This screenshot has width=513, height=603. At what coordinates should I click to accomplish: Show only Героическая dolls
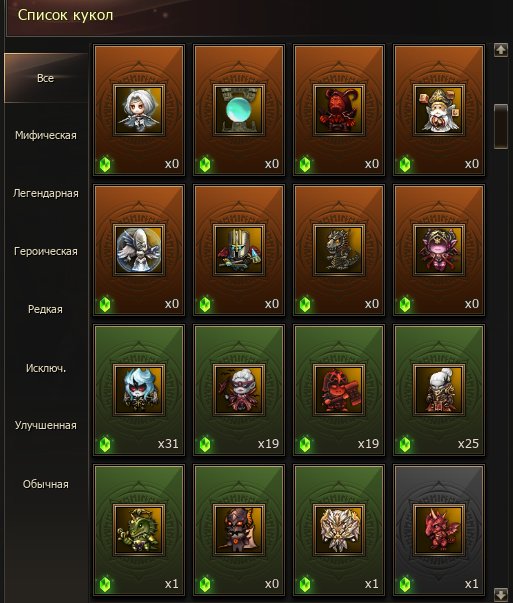tap(46, 251)
